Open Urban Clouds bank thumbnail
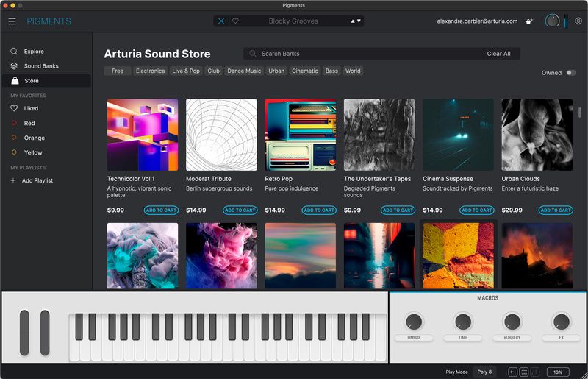 (x=537, y=135)
